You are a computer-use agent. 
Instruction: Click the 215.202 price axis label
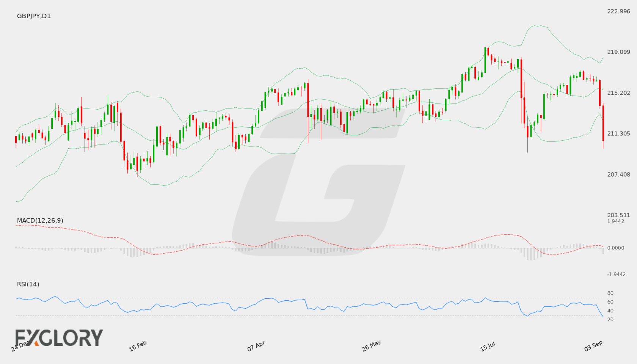click(x=618, y=93)
